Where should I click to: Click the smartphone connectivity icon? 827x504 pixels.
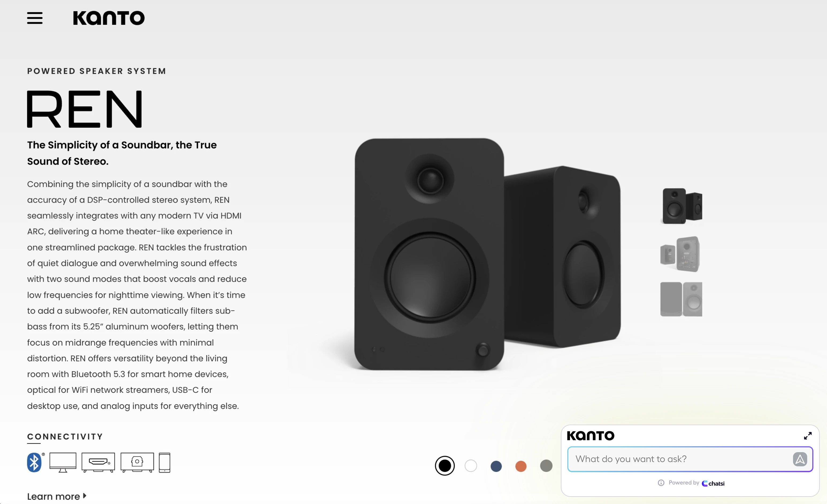click(164, 463)
